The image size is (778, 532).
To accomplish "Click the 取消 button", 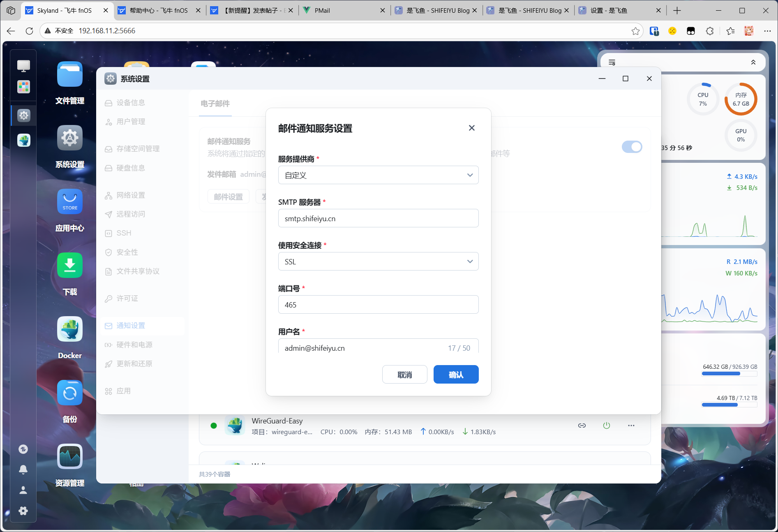I will point(405,375).
